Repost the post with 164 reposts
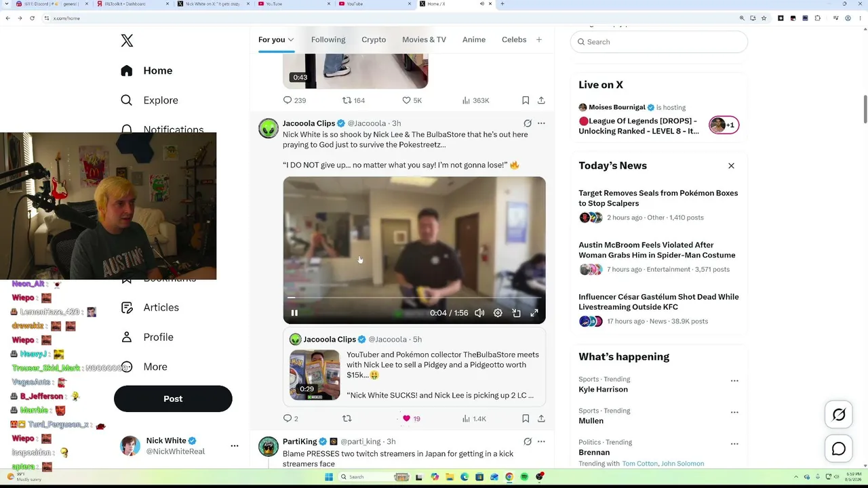Viewport: 868px width, 488px height. [x=353, y=100]
